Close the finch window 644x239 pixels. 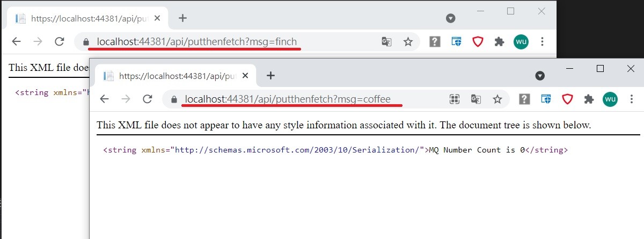(541, 11)
